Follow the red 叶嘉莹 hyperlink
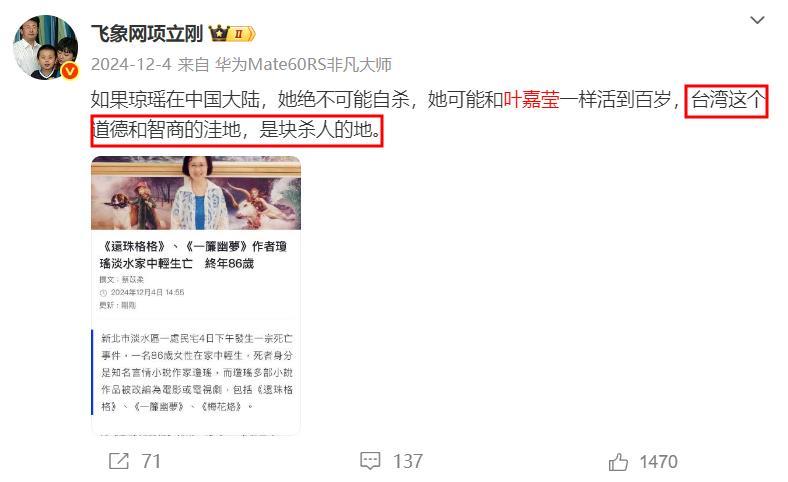The width and height of the screenshot is (788, 482). tap(532, 99)
